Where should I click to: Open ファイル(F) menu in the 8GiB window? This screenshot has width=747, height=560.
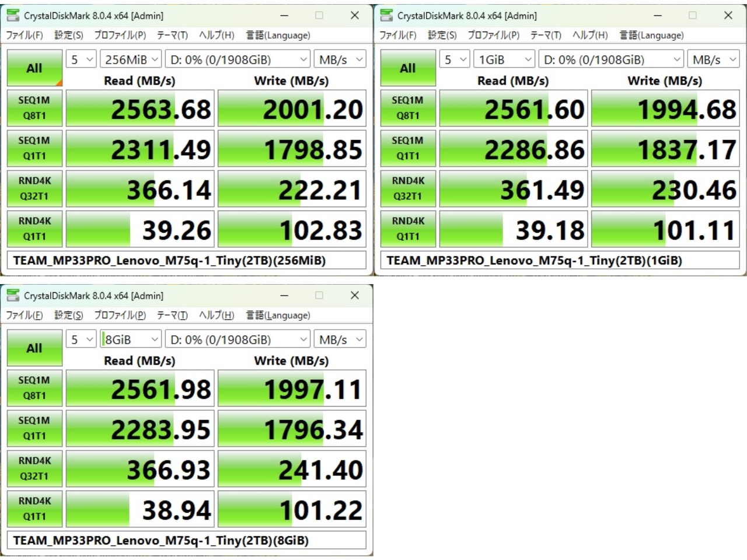(x=25, y=315)
